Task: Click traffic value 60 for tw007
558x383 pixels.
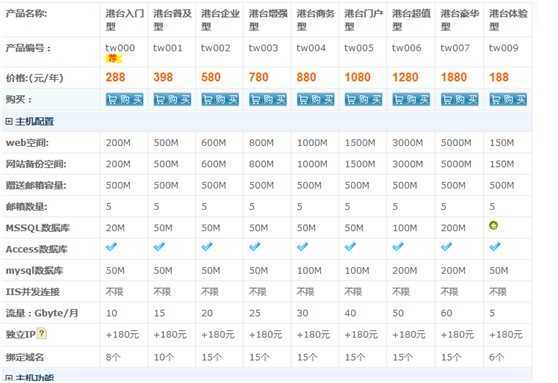Action: point(447,313)
